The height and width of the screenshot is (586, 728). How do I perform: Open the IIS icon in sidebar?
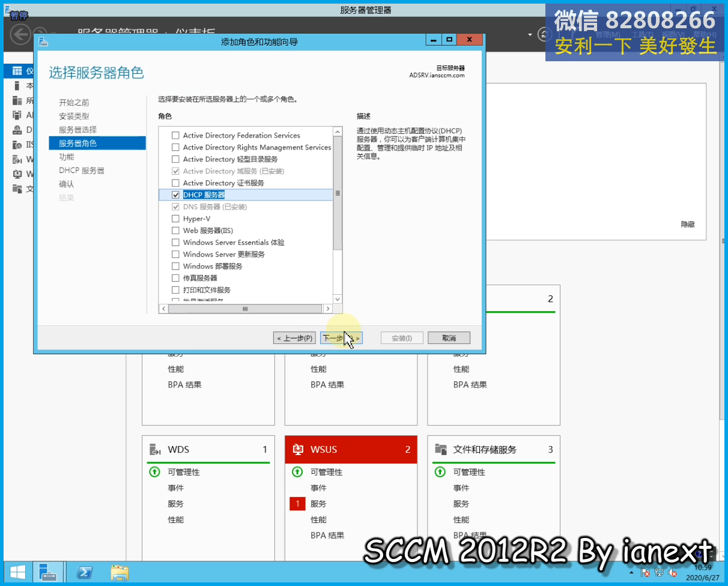tap(17, 145)
